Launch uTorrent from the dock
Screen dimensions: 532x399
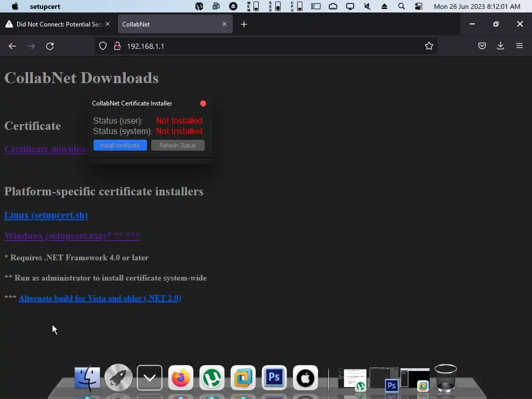212,378
